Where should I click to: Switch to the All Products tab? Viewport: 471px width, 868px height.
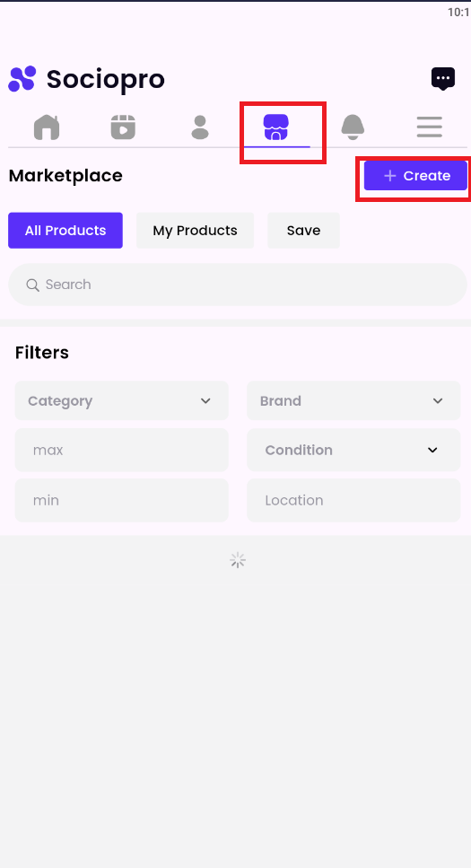pos(65,231)
